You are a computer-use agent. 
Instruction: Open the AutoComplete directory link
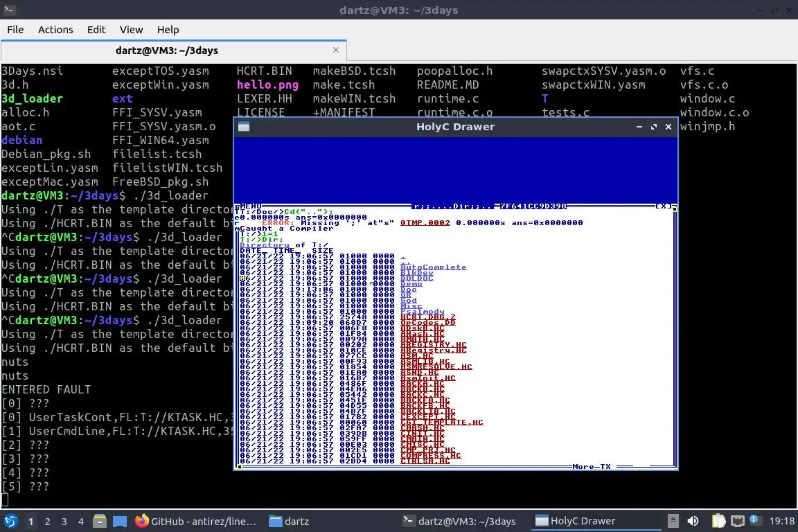tap(434, 267)
